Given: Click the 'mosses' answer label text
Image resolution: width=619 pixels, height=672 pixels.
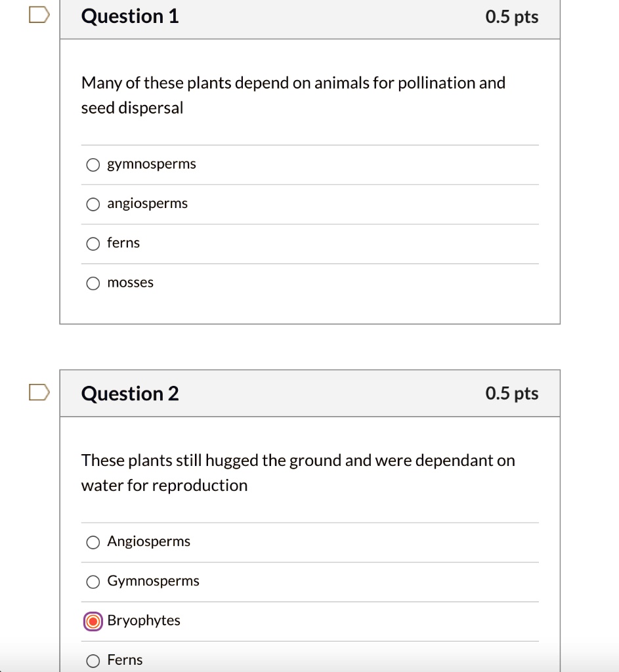Looking at the screenshot, I should (x=131, y=282).
